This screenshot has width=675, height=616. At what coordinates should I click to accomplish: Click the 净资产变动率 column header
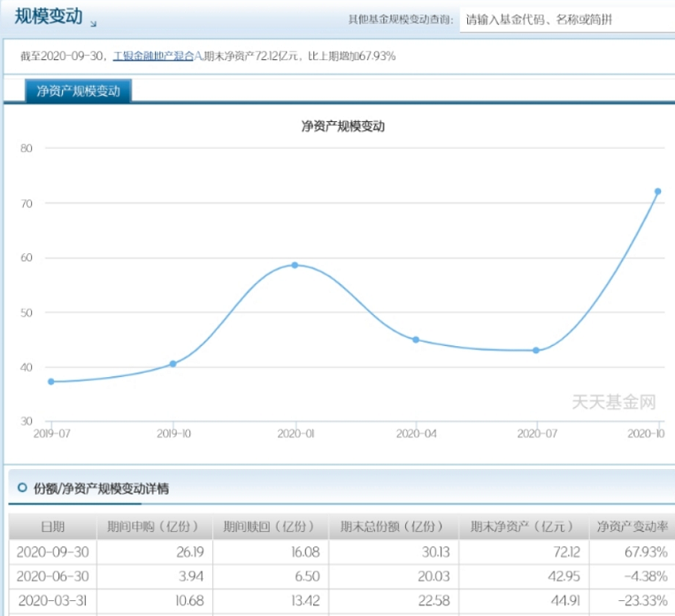(632, 526)
